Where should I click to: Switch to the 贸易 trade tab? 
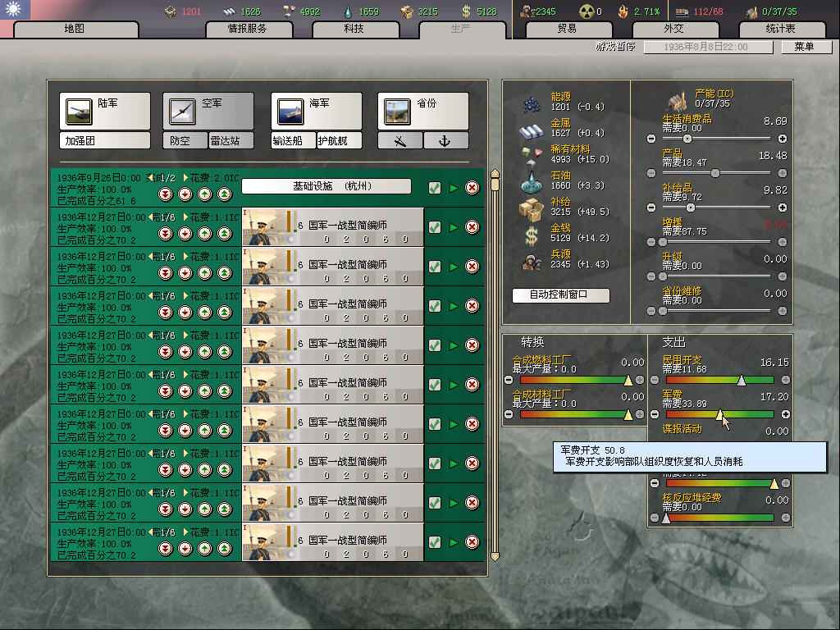(x=568, y=29)
